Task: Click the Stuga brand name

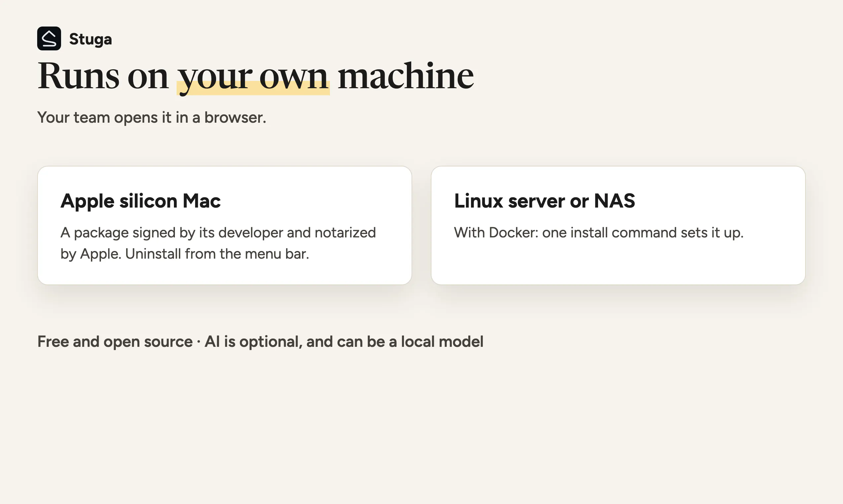Action: (90, 39)
